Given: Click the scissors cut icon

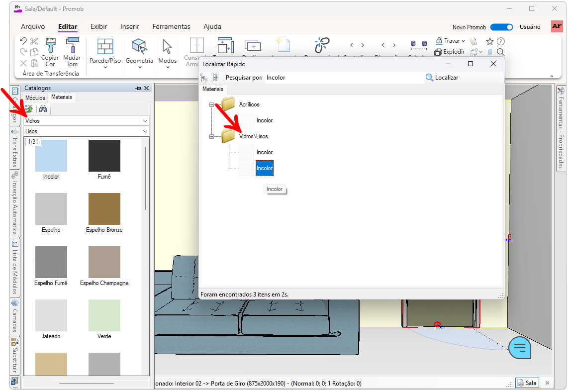Looking at the screenshot, I should [34, 41].
